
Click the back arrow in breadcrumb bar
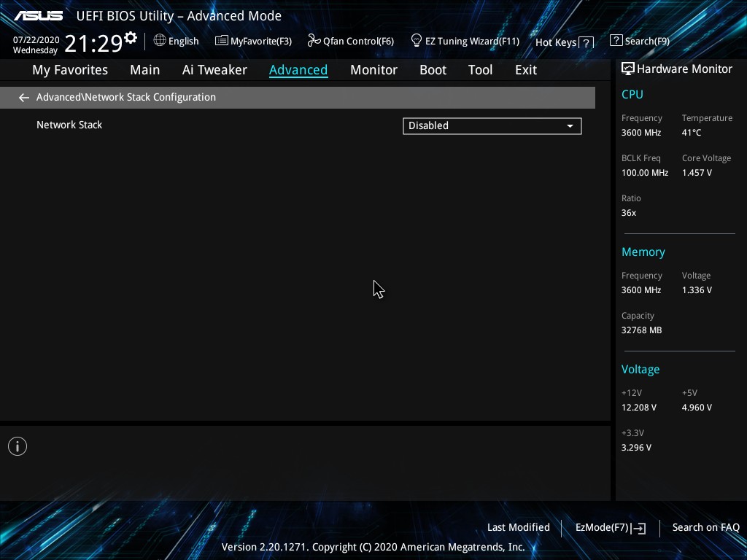click(24, 98)
